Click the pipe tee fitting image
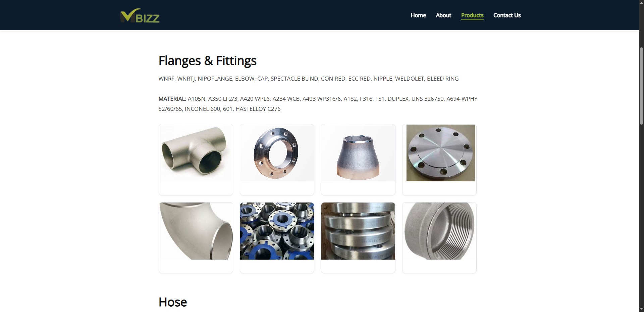Screen dimensions: 644x312 pyautogui.click(x=196, y=153)
